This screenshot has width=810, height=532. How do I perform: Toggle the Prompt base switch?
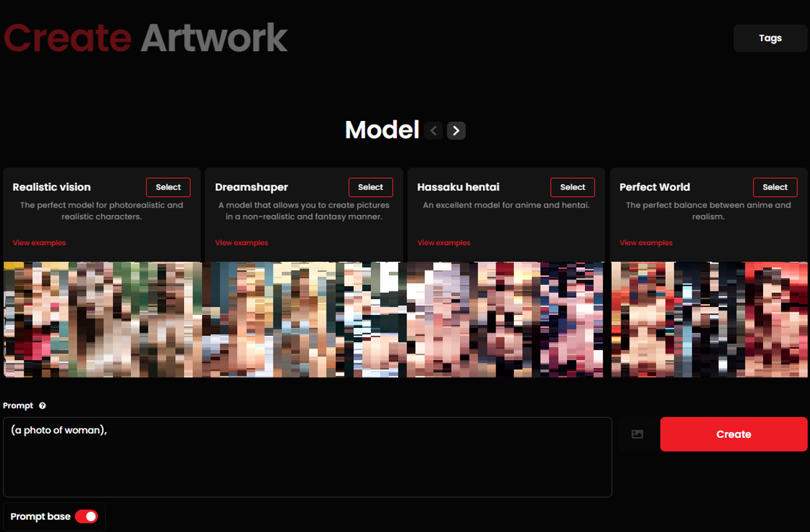tap(86, 517)
